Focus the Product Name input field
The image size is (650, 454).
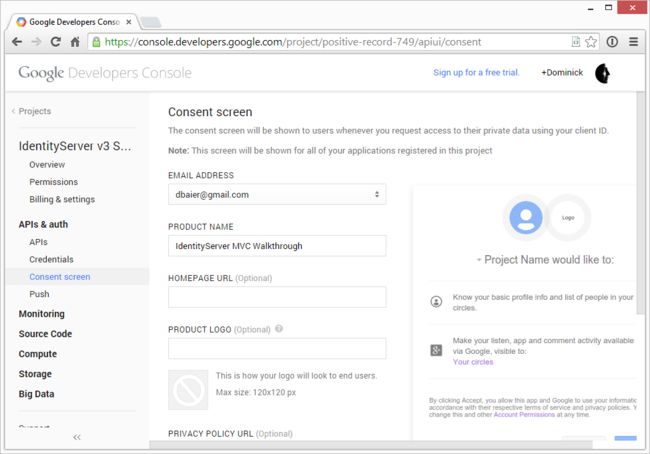[x=277, y=246]
